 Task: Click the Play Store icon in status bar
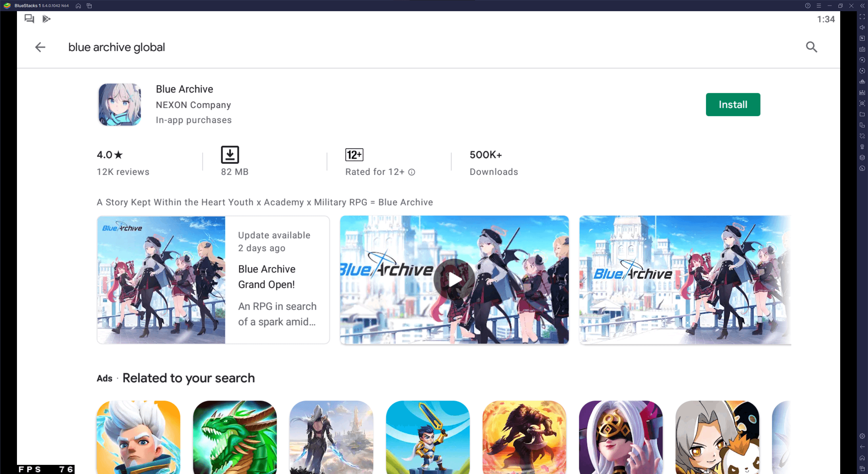(46, 19)
